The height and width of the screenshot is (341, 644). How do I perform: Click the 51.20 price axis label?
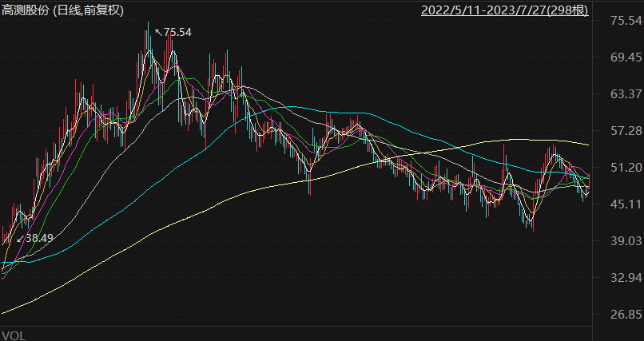pyautogui.click(x=626, y=168)
